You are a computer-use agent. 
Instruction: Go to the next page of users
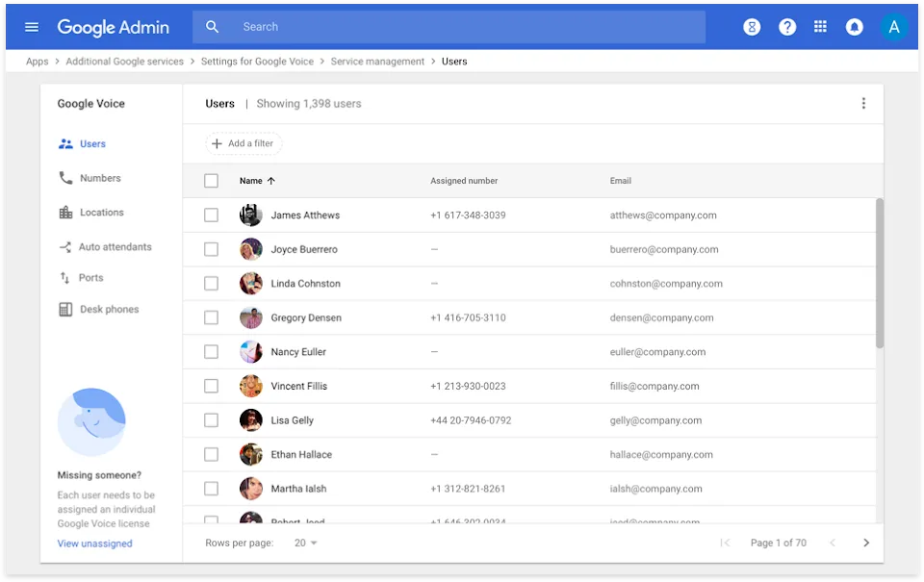point(865,543)
